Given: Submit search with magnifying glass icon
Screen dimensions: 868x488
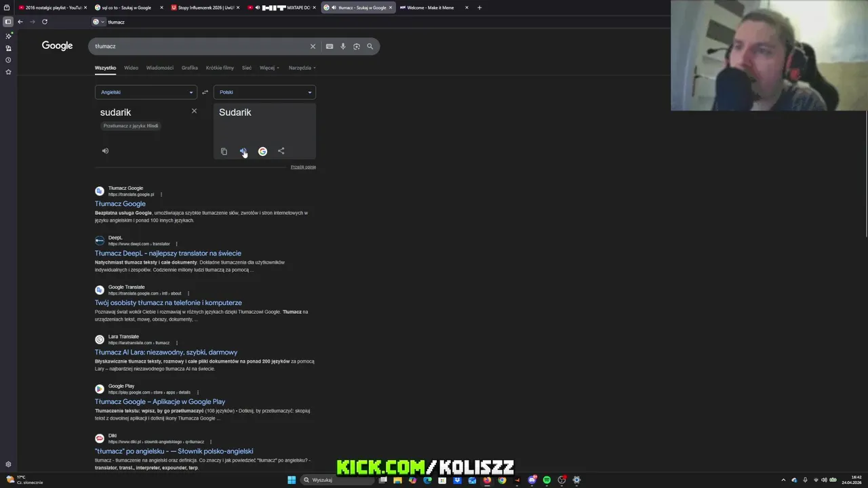Looking at the screenshot, I should [x=370, y=46].
